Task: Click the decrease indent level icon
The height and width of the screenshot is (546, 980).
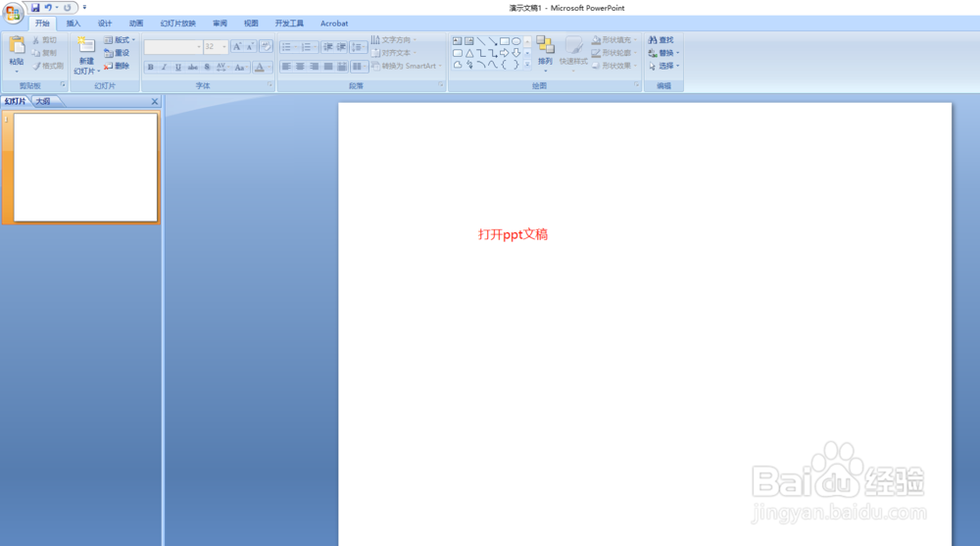Action: tap(327, 47)
